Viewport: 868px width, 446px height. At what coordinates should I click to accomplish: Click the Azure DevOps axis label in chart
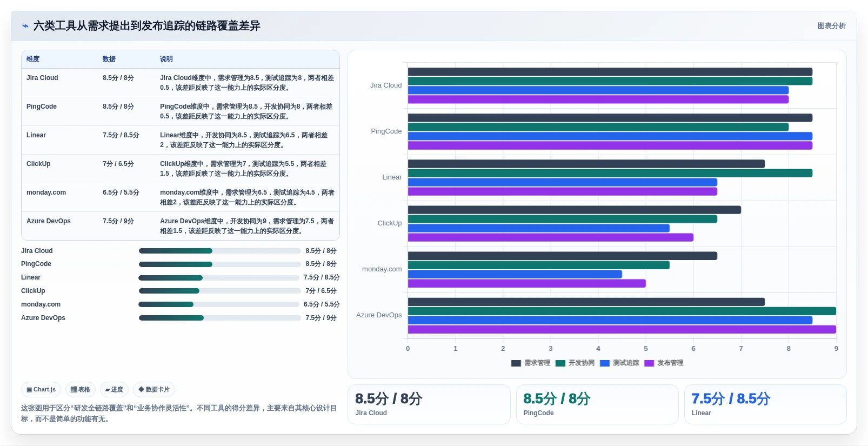379,315
